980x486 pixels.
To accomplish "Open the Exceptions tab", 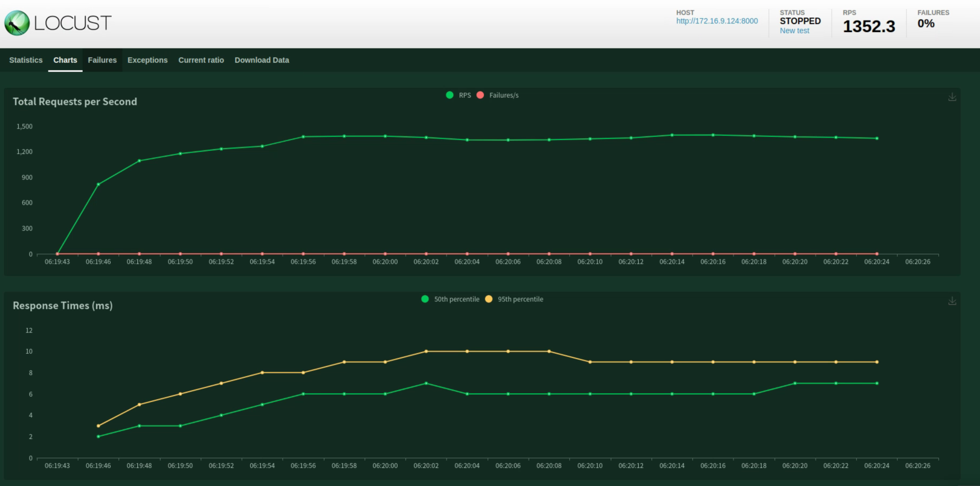I will tap(147, 60).
